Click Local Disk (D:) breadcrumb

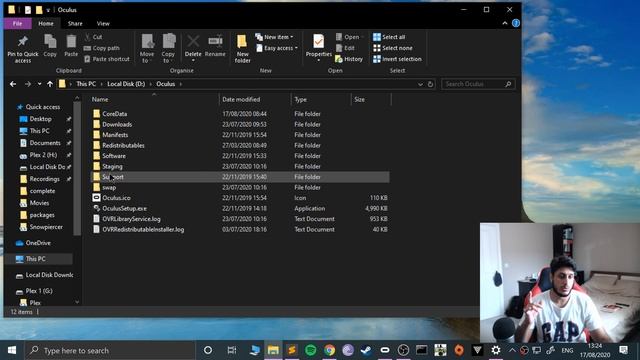(x=126, y=84)
